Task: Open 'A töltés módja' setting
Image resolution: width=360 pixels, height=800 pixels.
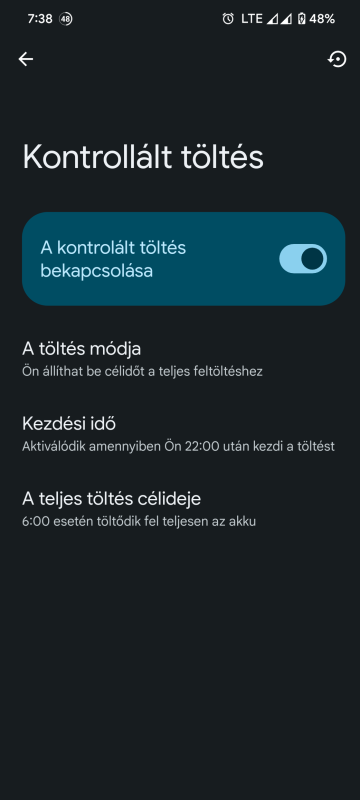Action: click(x=180, y=359)
